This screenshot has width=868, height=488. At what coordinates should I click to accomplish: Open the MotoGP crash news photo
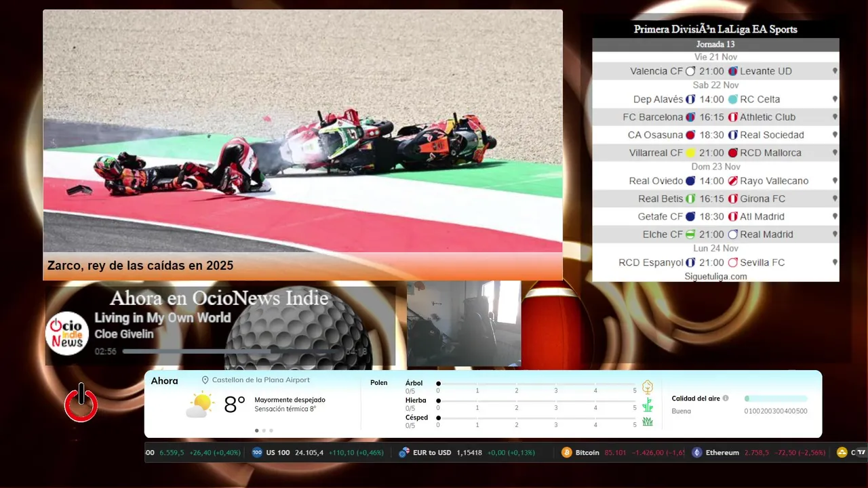(302, 131)
